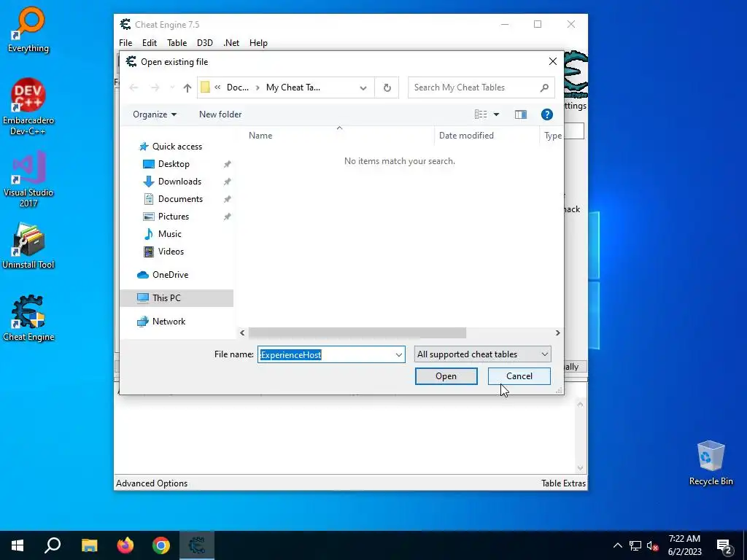Click the Cheat Engine taskbar button
747x560 pixels.
coord(197,545)
